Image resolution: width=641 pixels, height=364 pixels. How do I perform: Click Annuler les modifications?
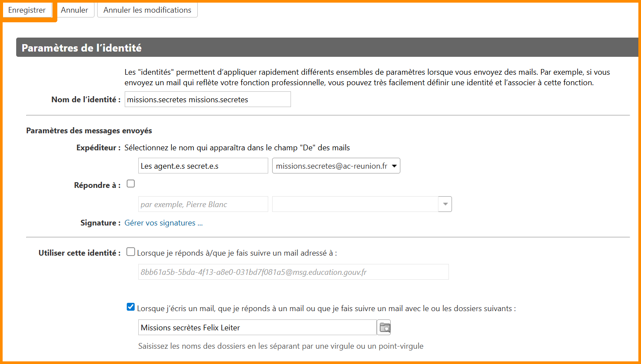[147, 10]
